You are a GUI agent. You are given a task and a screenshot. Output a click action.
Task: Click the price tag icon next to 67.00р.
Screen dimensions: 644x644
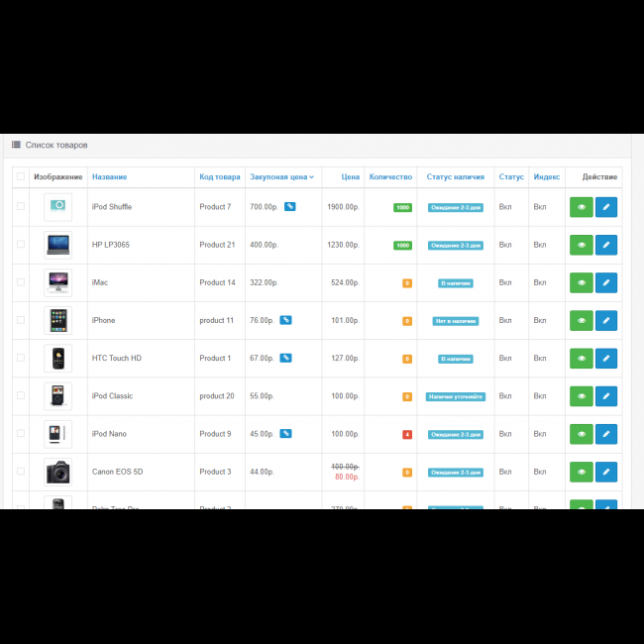(x=285, y=358)
